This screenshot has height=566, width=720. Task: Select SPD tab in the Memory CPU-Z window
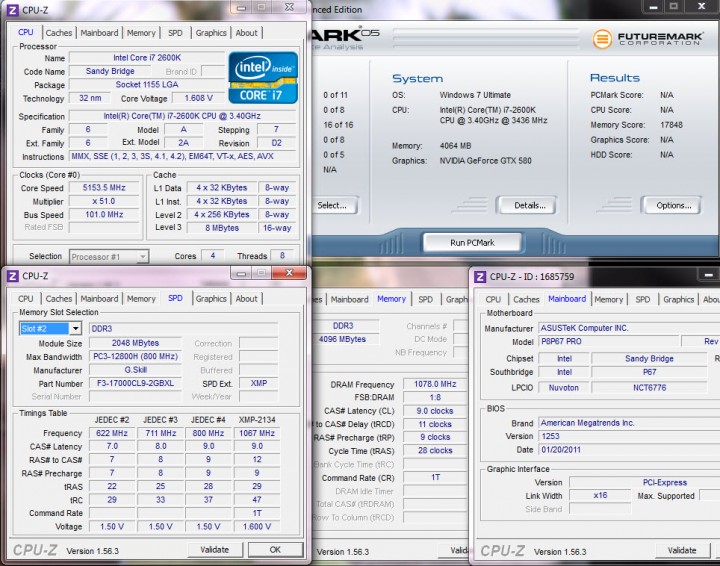point(425,299)
